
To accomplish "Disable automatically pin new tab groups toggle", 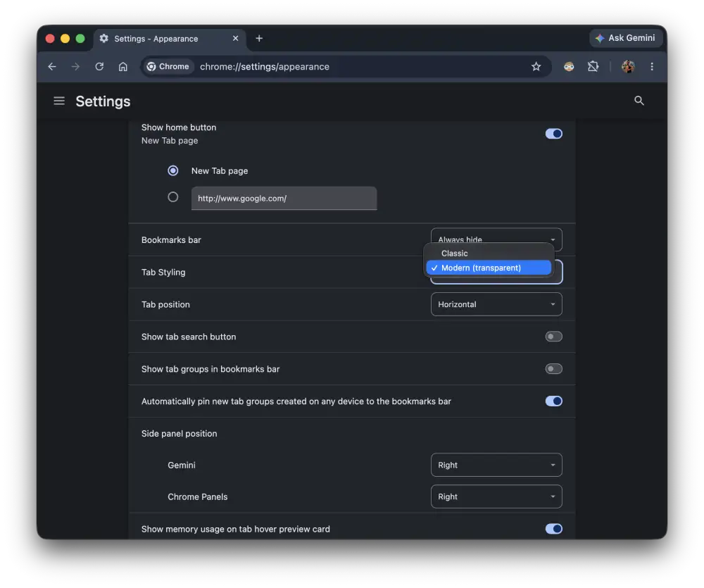I will click(553, 401).
